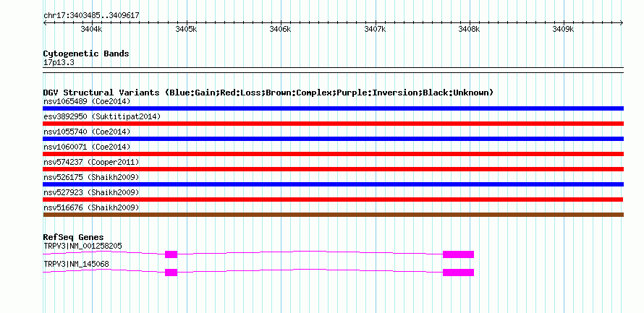Click the blue gain bar for nsv526175
Viewport: 644px width, 313px height.
point(334,184)
